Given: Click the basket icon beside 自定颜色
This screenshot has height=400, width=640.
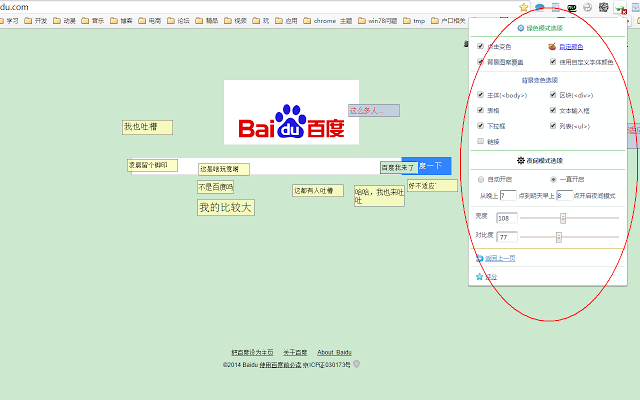Looking at the screenshot, I should pos(552,47).
